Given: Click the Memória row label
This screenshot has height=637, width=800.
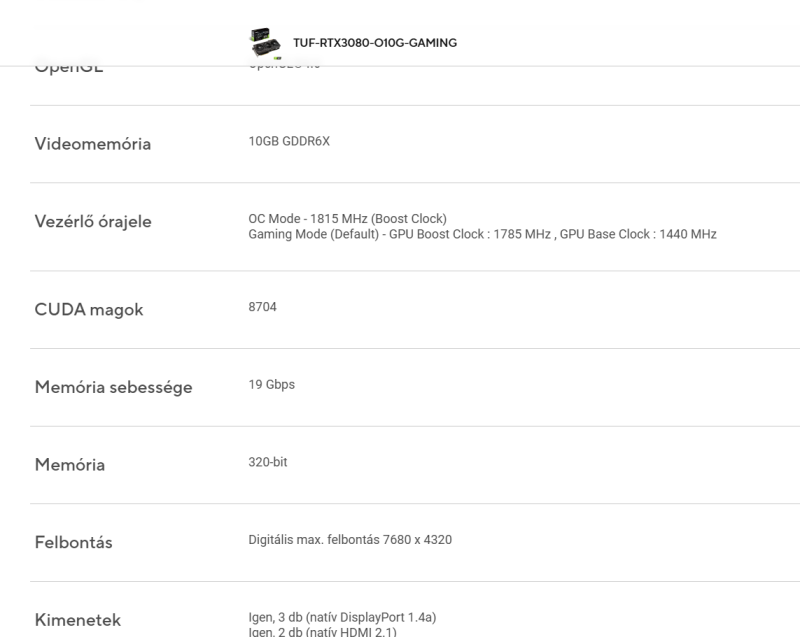Looking at the screenshot, I should coord(70,465).
